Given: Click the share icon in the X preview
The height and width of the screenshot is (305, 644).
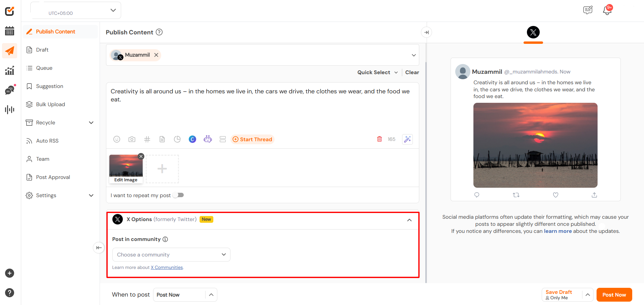Looking at the screenshot, I should tap(595, 195).
